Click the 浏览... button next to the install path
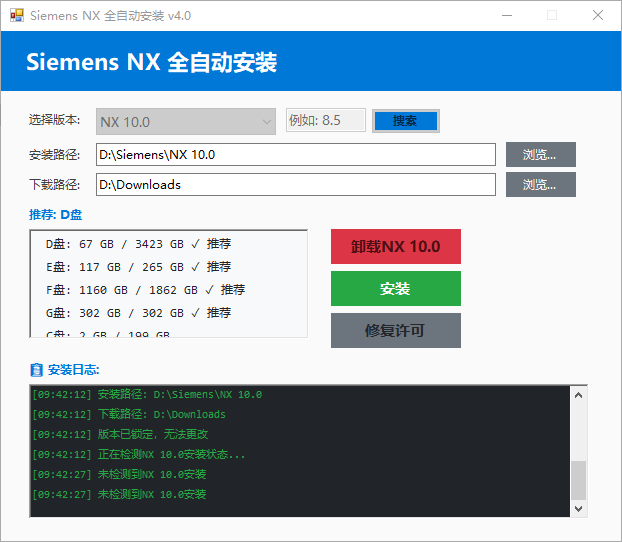This screenshot has width=622, height=542. 541,154
